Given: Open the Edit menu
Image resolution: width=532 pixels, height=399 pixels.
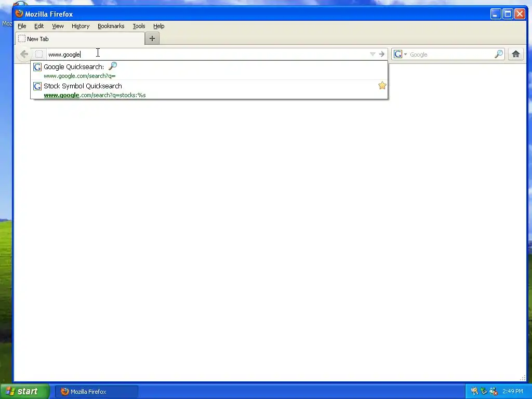Looking at the screenshot, I should tap(38, 26).
